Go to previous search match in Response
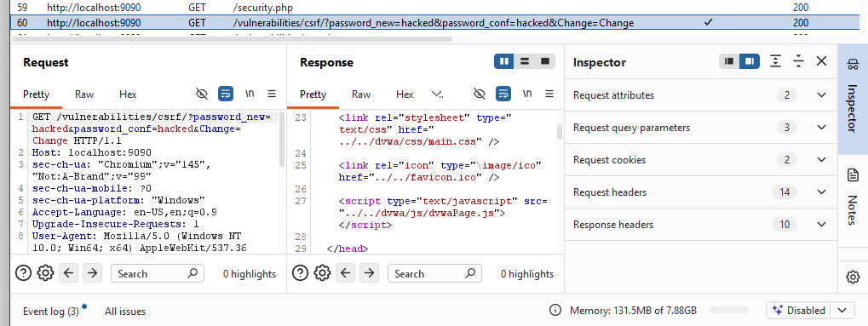Viewport: 868px width, 326px height. 346,273
